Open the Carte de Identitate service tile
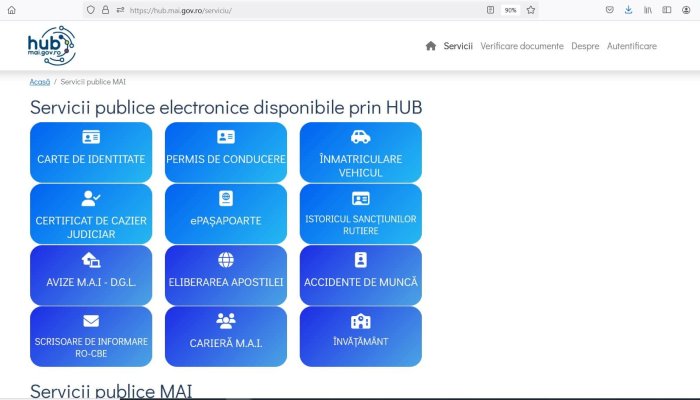Image resolution: width=700 pixels, height=400 pixels. coord(91,152)
